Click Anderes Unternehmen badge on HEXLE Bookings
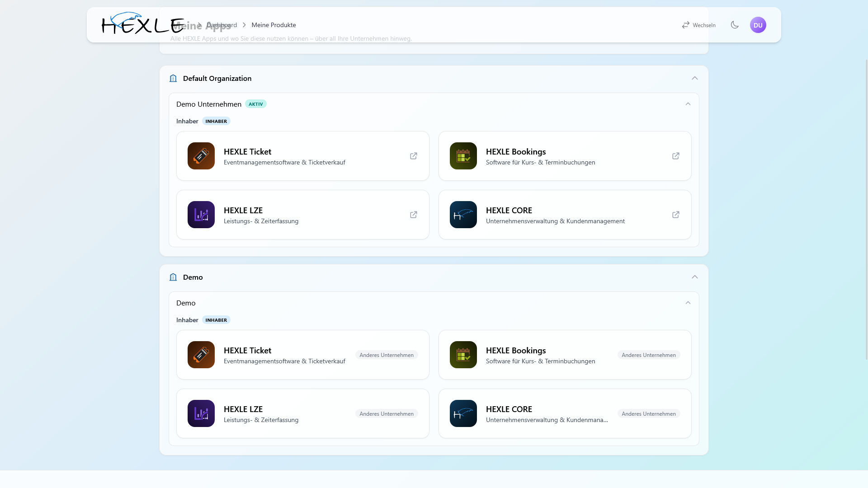 pos(649,355)
